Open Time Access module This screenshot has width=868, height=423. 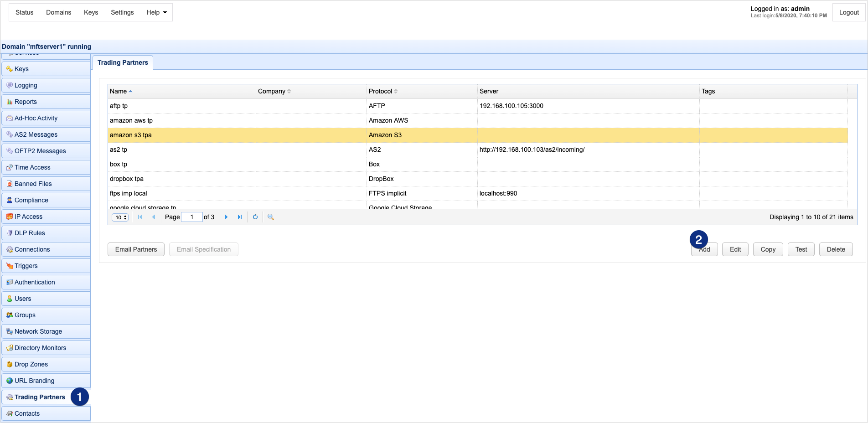point(46,167)
